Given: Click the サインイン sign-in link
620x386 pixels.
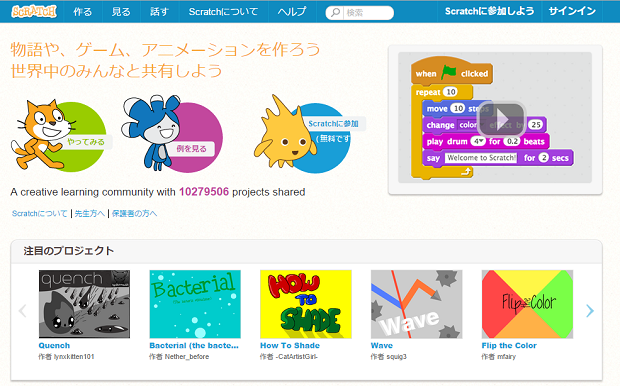Looking at the screenshot, I should [x=572, y=11].
